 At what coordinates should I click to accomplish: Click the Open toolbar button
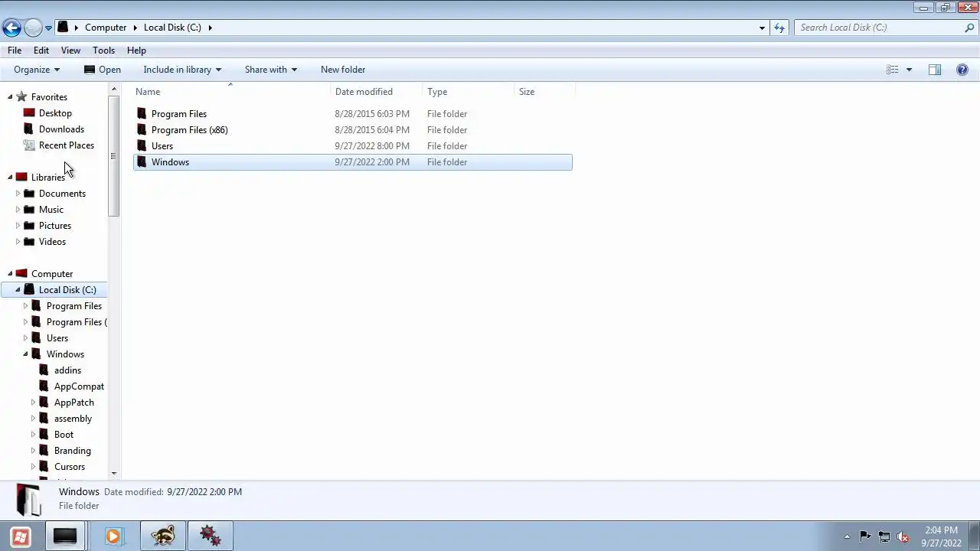pyautogui.click(x=102, y=70)
